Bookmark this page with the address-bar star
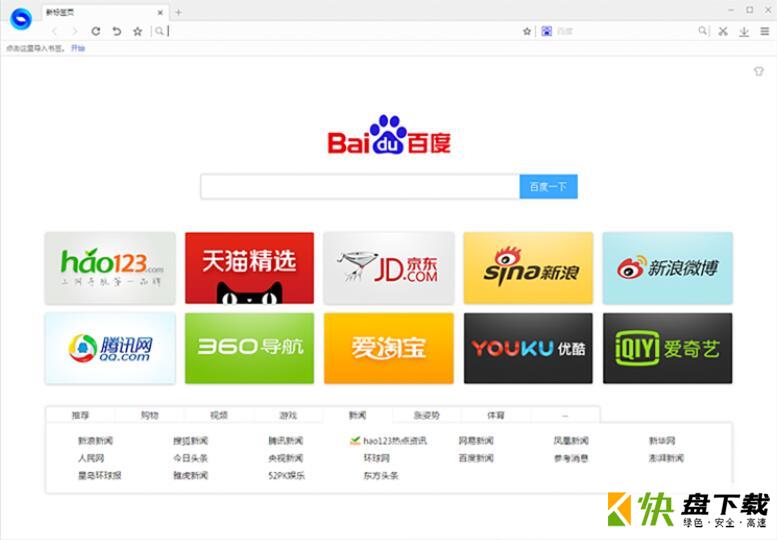Image resolution: width=777 pixels, height=540 pixels. coord(527,31)
